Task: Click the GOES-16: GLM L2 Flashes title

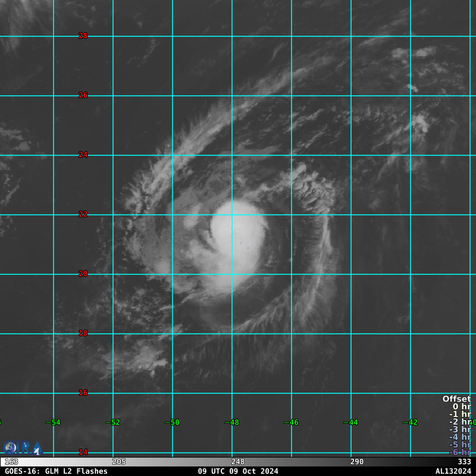Action: tap(57, 471)
